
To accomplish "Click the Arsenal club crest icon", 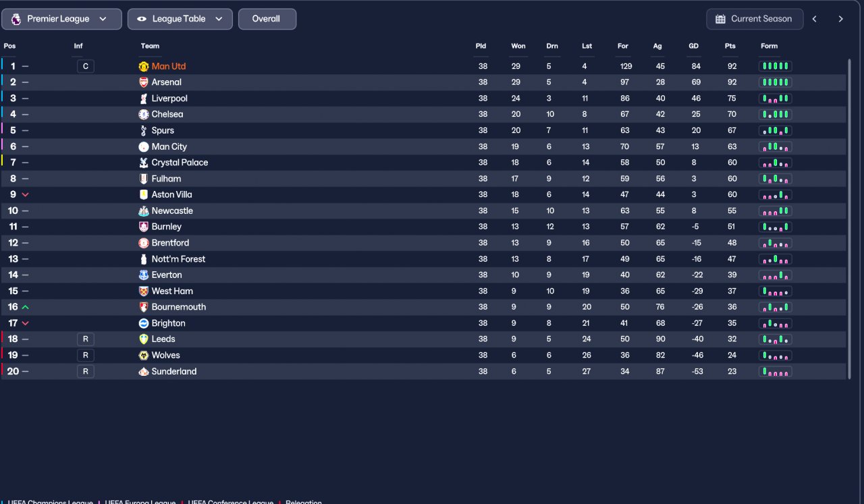I will click(144, 82).
